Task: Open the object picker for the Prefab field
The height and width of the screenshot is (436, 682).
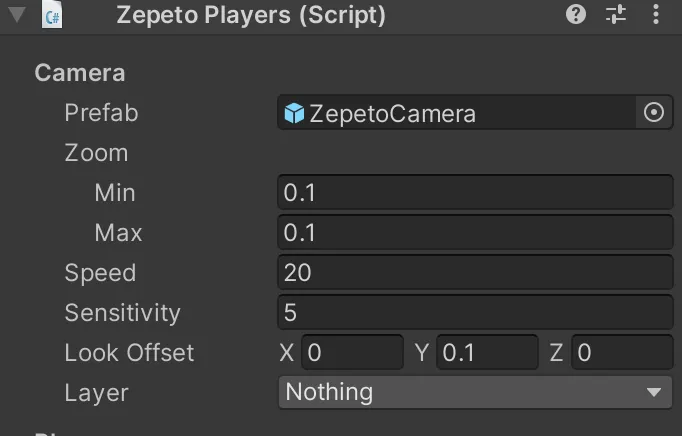Action: click(x=654, y=113)
